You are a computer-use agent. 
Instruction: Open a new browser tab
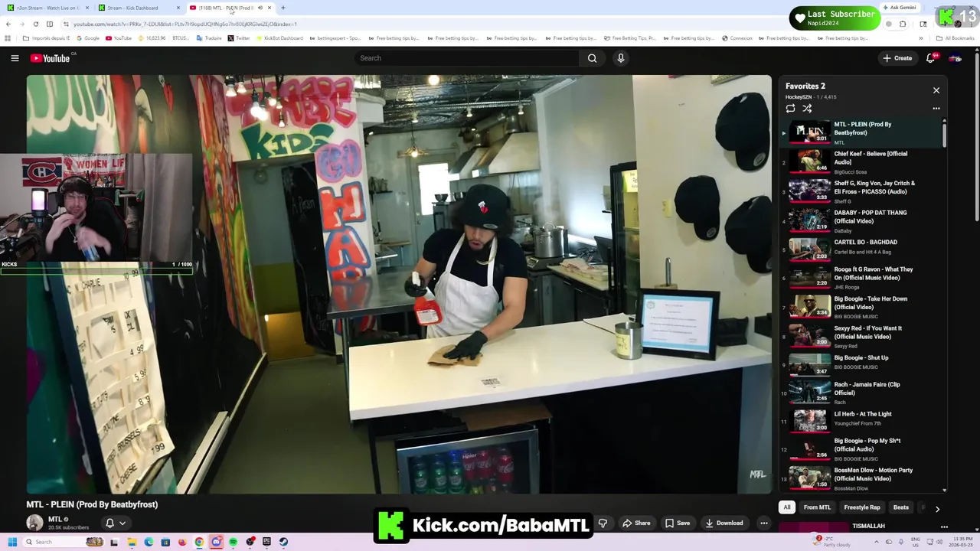pyautogui.click(x=283, y=8)
